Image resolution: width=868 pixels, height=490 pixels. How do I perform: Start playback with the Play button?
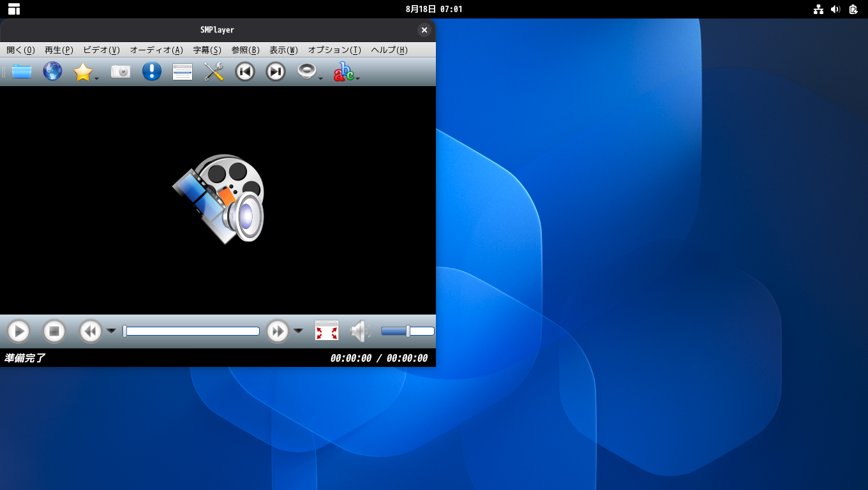pyautogui.click(x=19, y=331)
